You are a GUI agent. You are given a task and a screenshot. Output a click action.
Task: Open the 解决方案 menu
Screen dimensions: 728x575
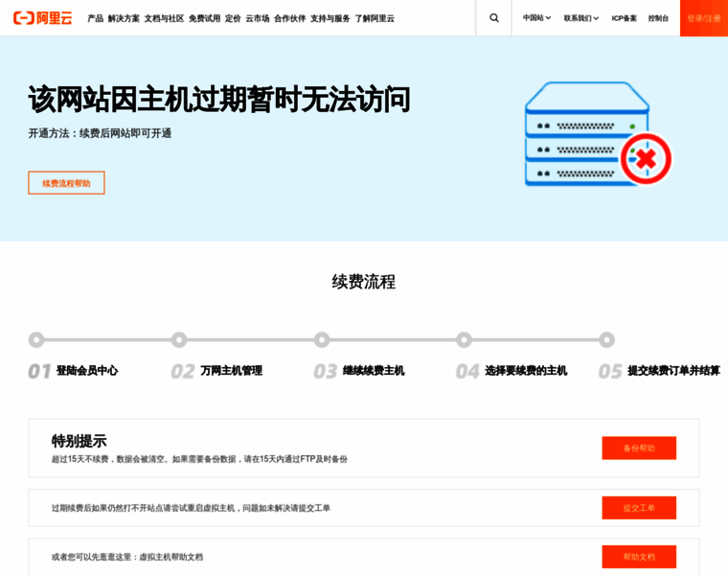pyautogui.click(x=124, y=18)
